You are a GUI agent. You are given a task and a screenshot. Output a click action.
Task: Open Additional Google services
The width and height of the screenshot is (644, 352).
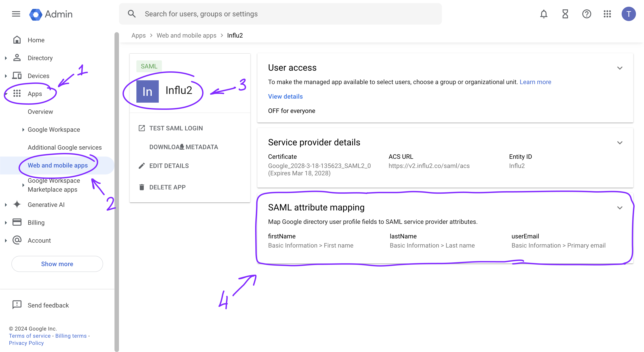(65, 148)
